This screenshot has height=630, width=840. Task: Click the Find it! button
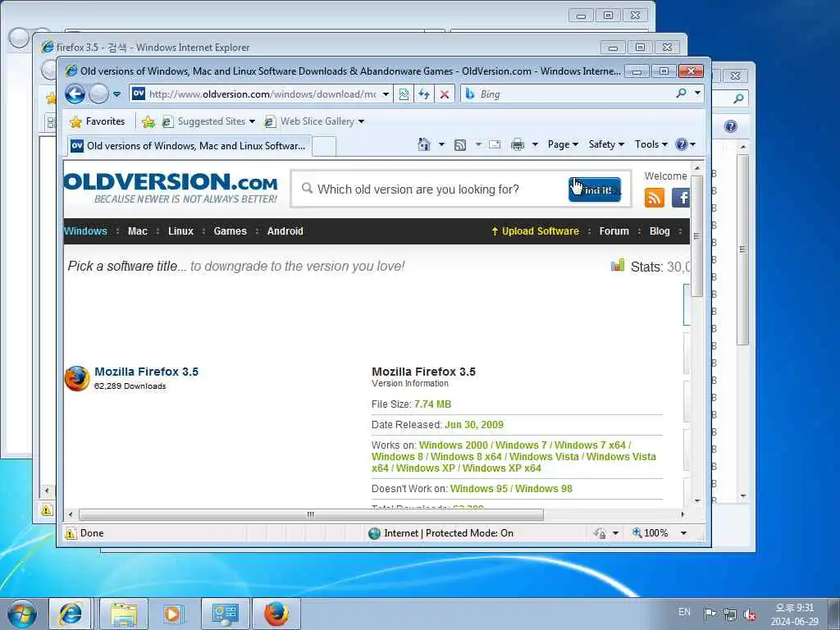(595, 189)
